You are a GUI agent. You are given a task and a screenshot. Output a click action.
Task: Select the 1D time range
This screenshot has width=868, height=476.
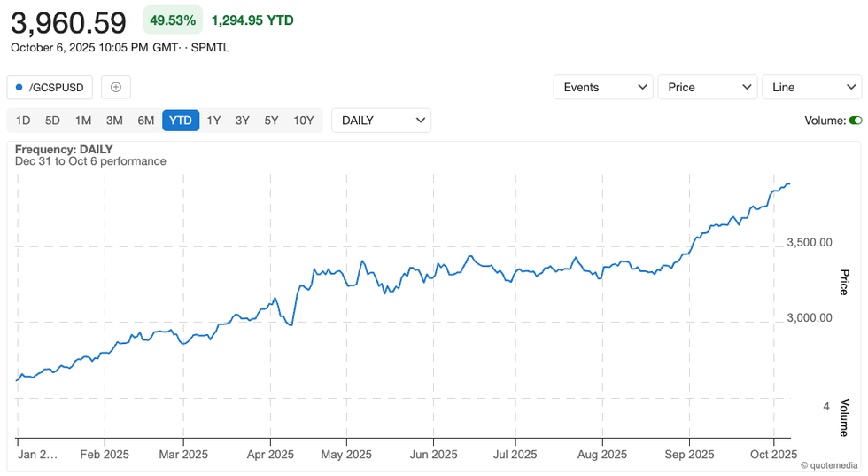[23, 121]
